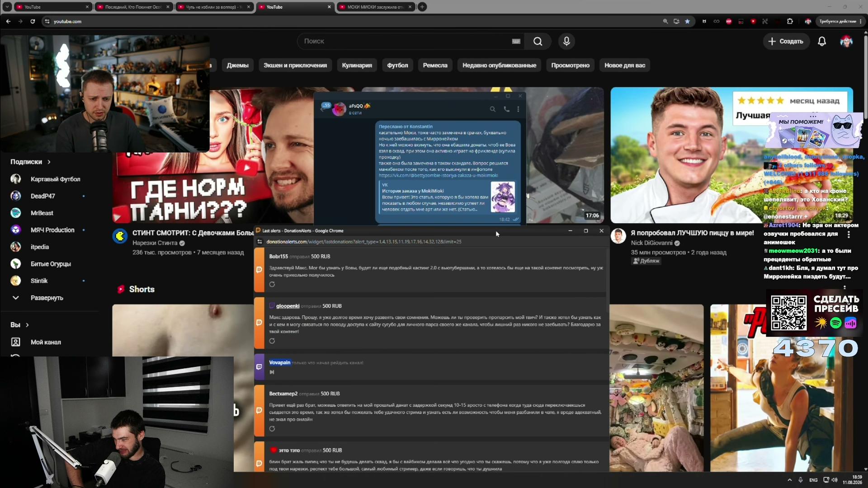
Task: Show hidden system tray icons
Action: tap(789, 480)
